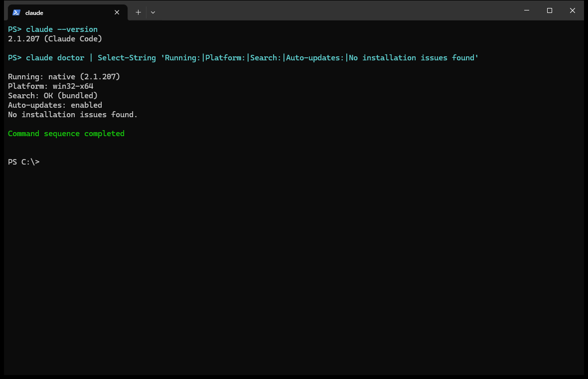Click the 'Select-String' cmdlet text
This screenshot has height=379, width=588.
[127, 58]
